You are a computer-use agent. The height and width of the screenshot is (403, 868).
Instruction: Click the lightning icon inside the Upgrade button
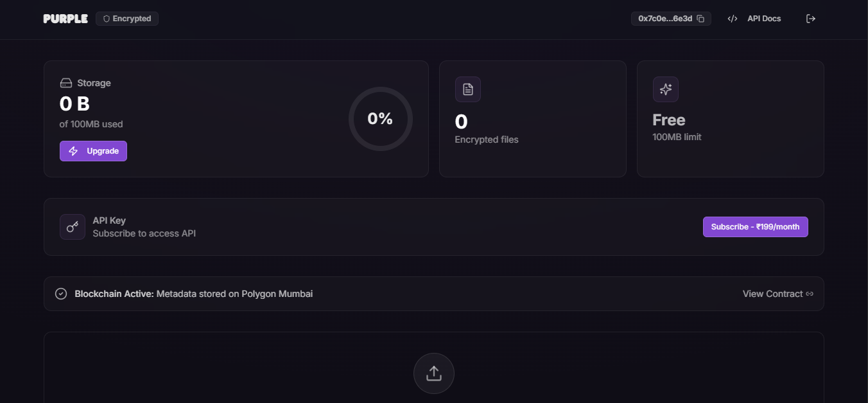coord(73,151)
